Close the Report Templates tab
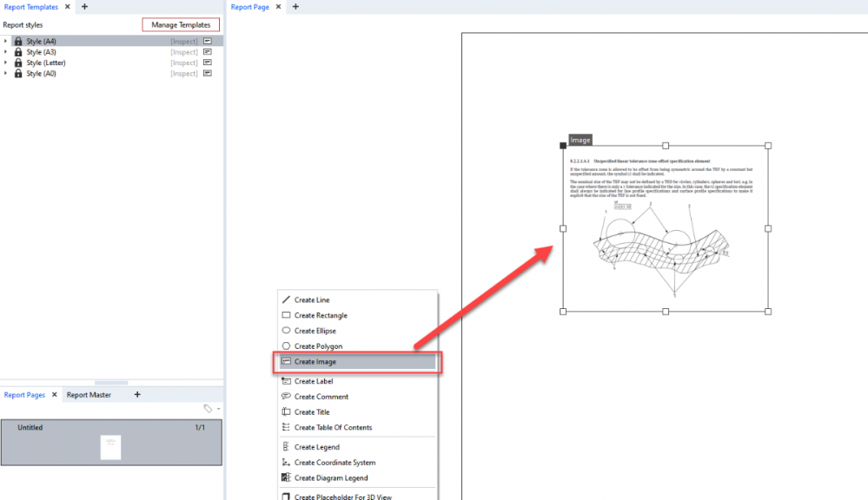The height and width of the screenshot is (500, 868). coord(68,7)
